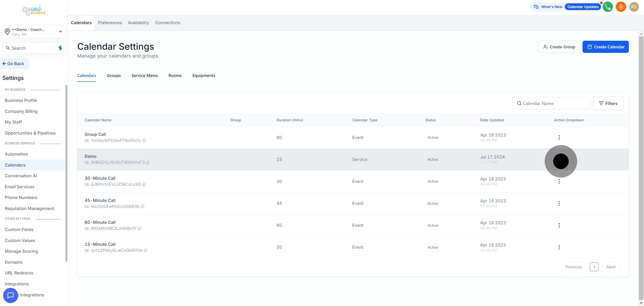
Task: Copy the Demo calendar ID
Action: pyautogui.click(x=148, y=162)
